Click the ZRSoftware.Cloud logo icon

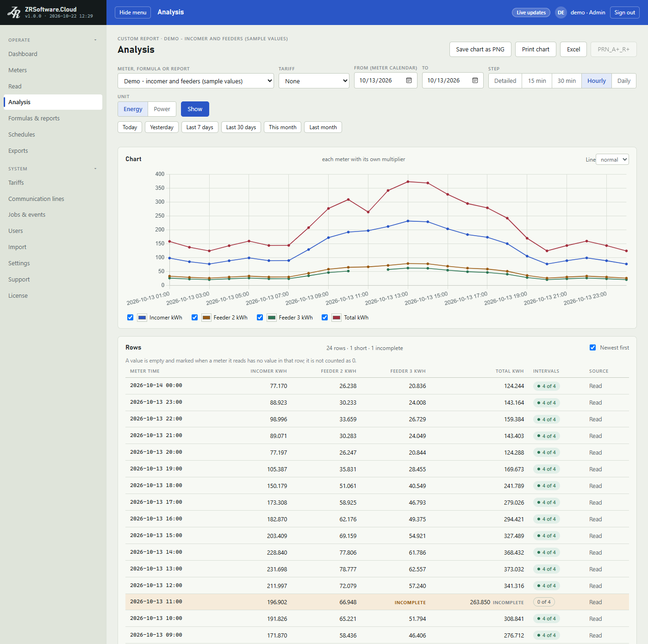click(x=14, y=13)
